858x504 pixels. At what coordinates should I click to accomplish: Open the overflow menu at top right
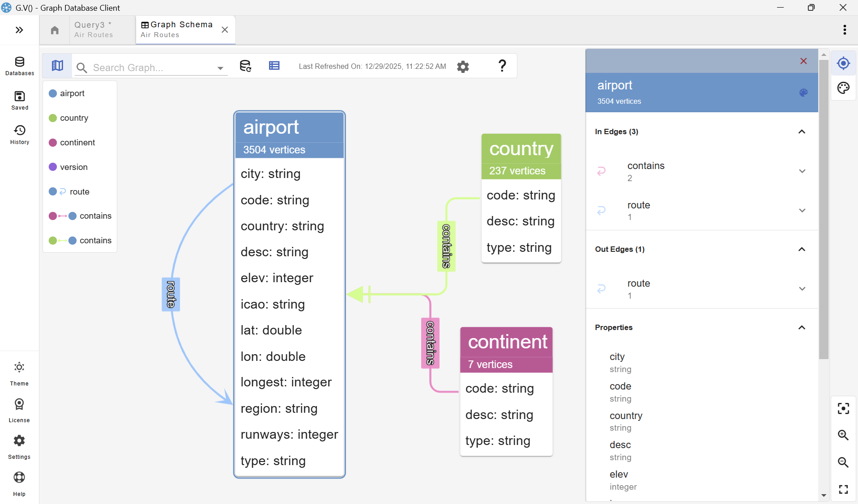coord(845,30)
